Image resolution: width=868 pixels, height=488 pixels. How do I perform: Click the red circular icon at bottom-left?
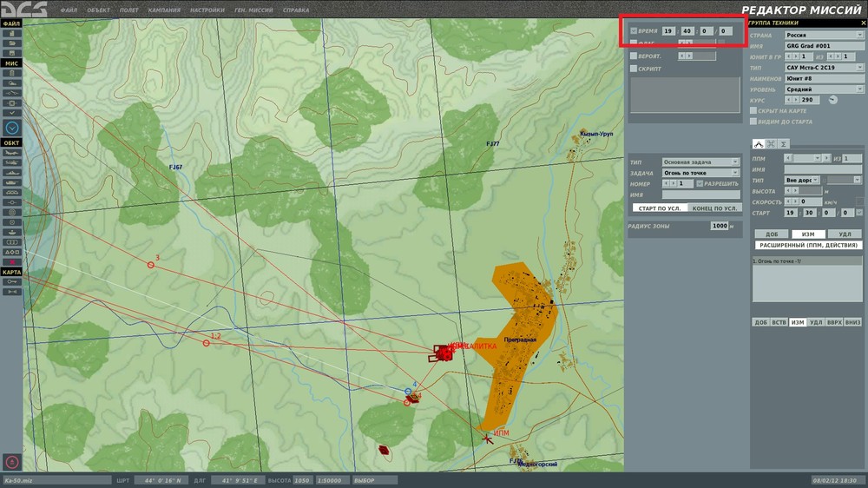pyautogui.click(x=11, y=462)
